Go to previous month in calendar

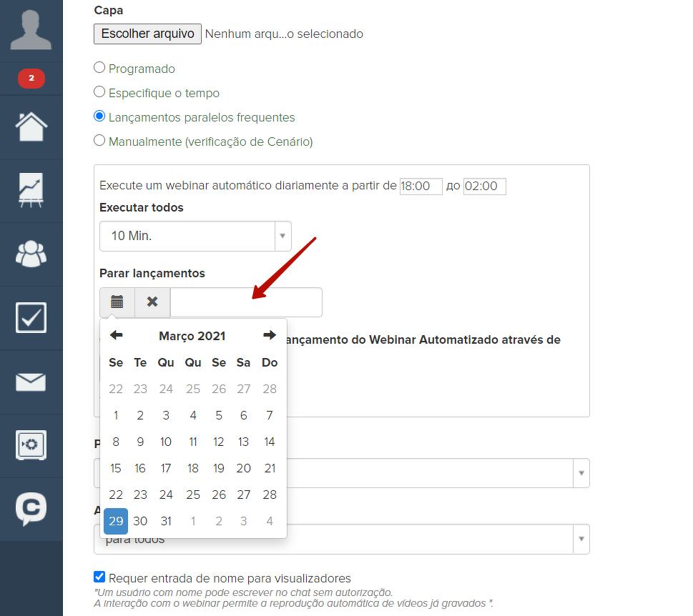click(116, 336)
